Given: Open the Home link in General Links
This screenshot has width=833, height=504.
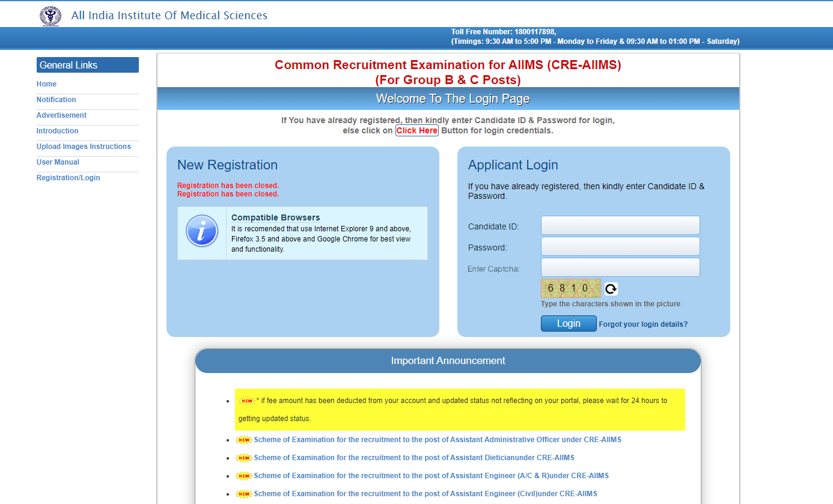Looking at the screenshot, I should [x=46, y=84].
